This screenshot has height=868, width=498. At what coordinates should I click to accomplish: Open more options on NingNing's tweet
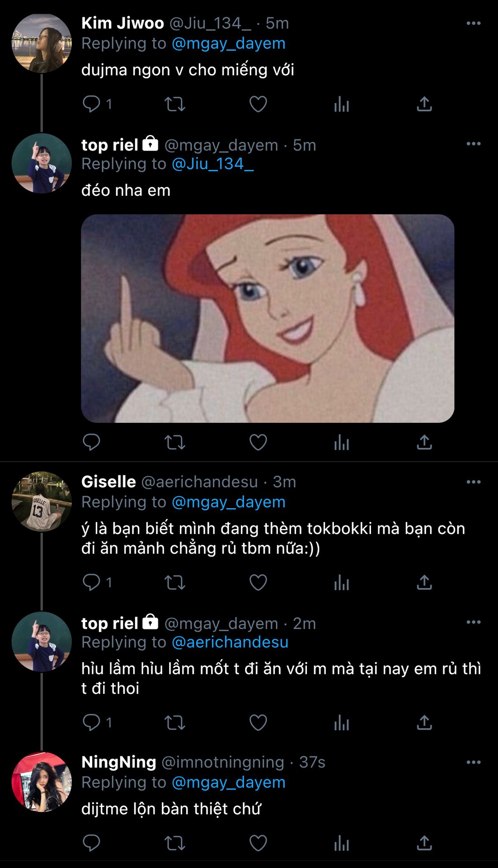[x=473, y=762]
